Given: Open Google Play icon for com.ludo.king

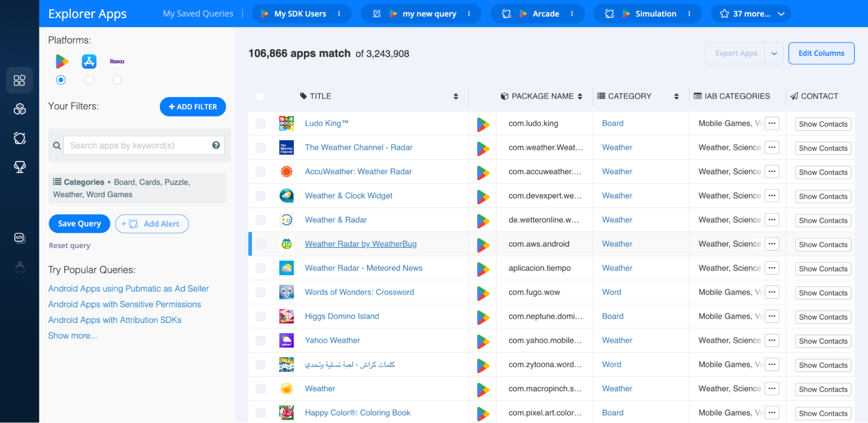Looking at the screenshot, I should tap(483, 124).
